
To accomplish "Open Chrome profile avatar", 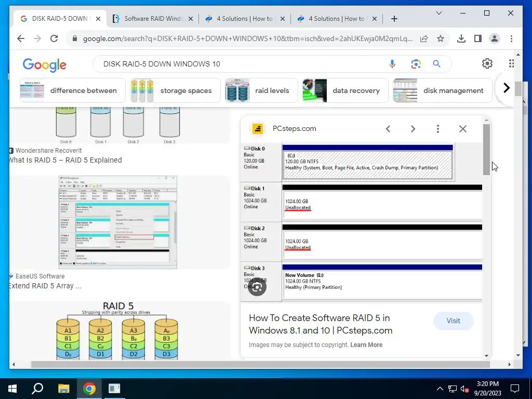I will 495,38.
